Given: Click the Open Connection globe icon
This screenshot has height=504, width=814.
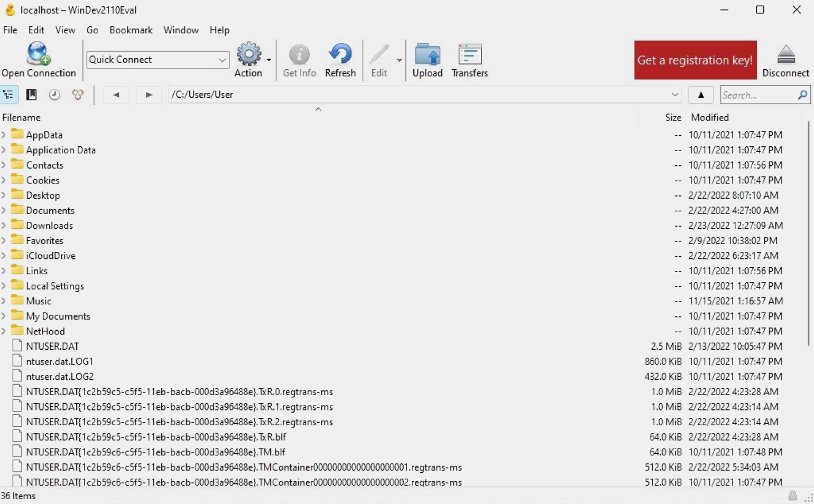Looking at the screenshot, I should [38, 54].
